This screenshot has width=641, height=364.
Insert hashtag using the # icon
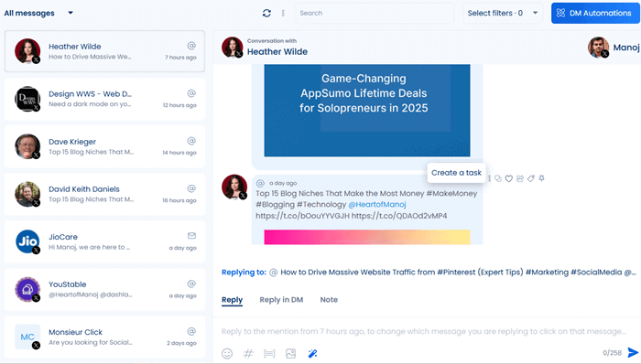(248, 353)
